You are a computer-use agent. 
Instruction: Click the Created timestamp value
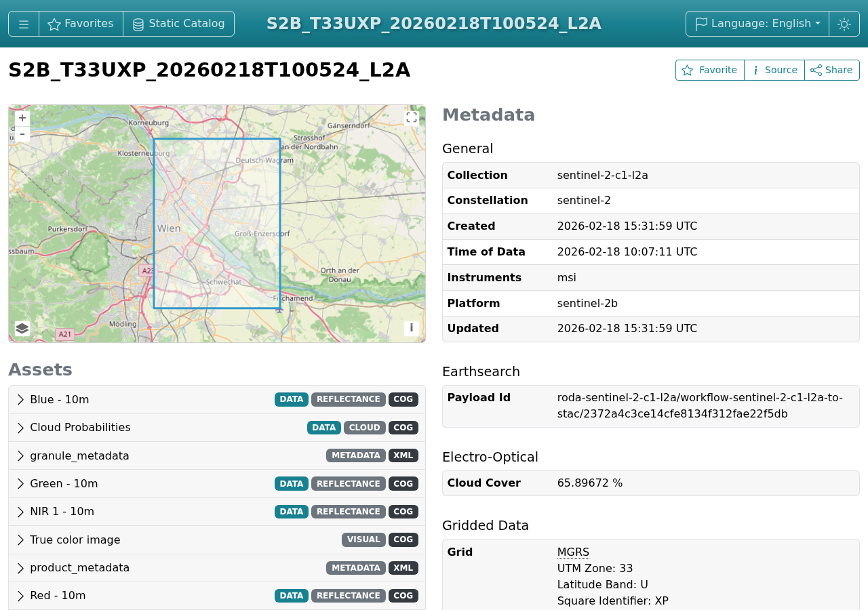coord(627,226)
